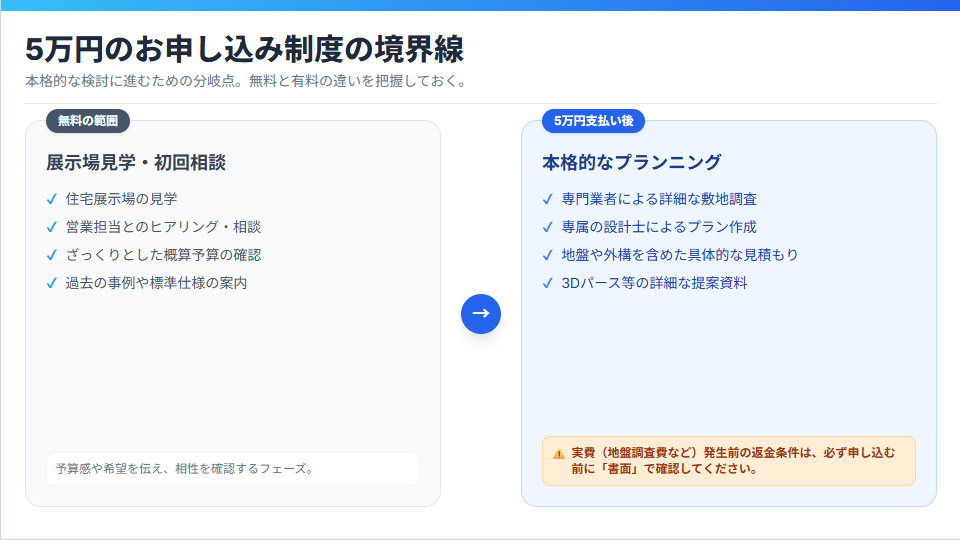Click text 過去の事例や標準仕様の案内
960x540 pixels.
click(156, 283)
